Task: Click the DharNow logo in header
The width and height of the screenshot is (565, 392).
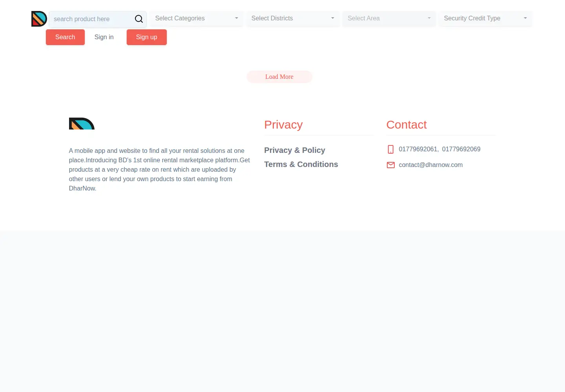Action: point(39,19)
